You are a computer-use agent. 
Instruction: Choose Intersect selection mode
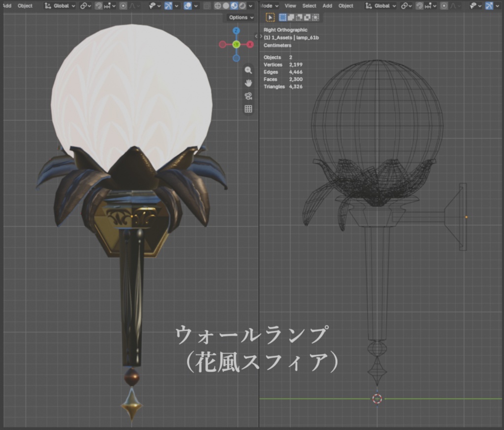click(x=315, y=17)
